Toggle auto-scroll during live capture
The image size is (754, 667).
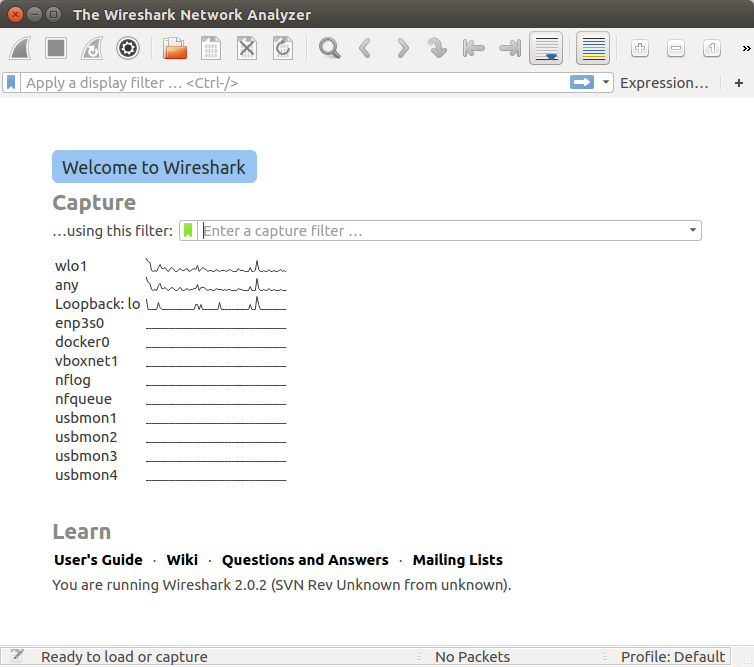[x=546, y=48]
